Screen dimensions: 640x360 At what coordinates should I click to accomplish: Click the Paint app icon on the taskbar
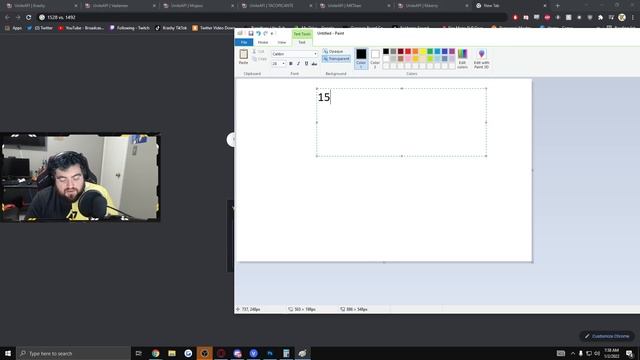coord(302,353)
